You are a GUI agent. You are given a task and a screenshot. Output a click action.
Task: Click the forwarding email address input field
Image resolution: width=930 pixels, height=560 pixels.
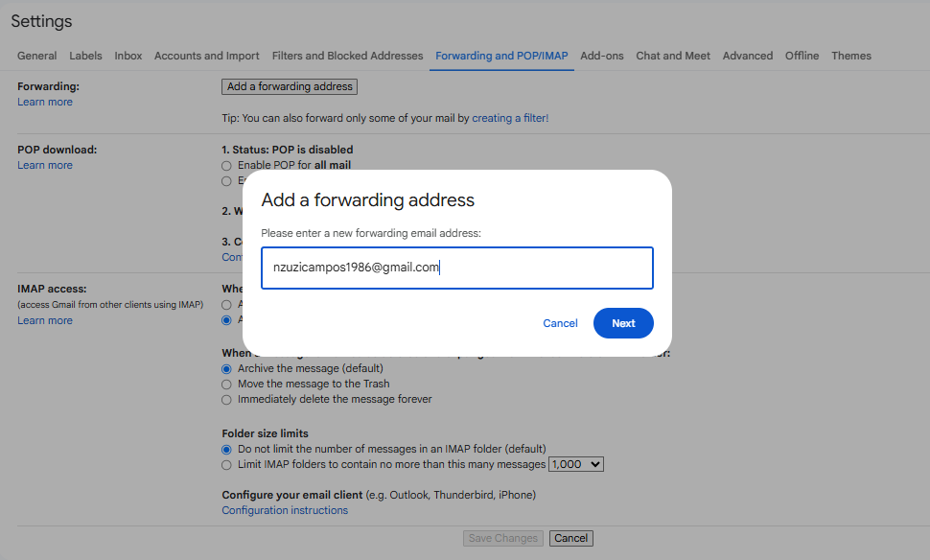(456, 268)
